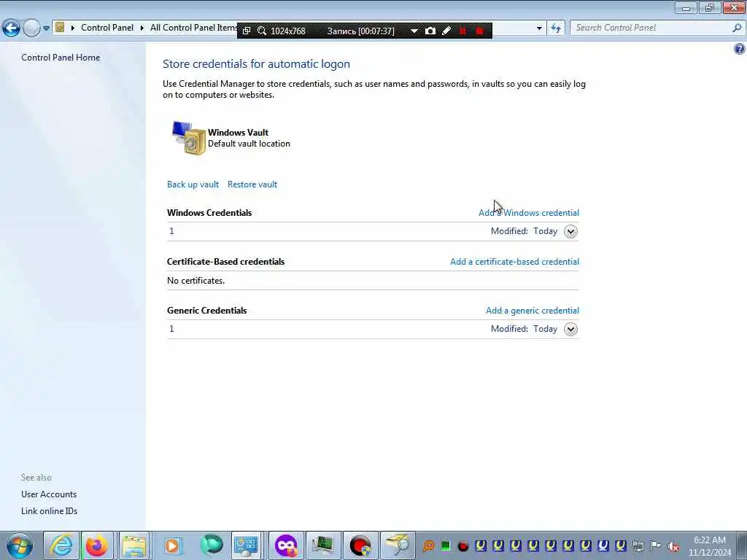The image size is (747, 560).
Task: Click the magnifier folder taskbar icon
Action: (398, 545)
